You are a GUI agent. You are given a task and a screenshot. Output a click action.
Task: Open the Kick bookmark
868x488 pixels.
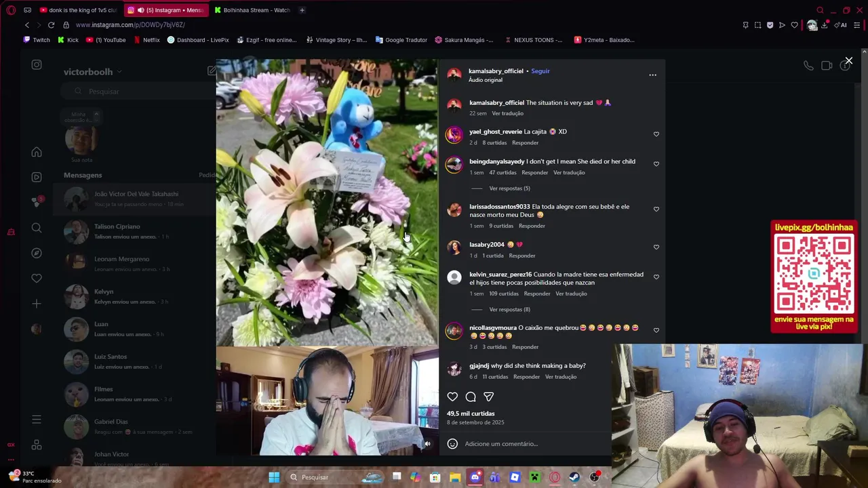click(68, 40)
